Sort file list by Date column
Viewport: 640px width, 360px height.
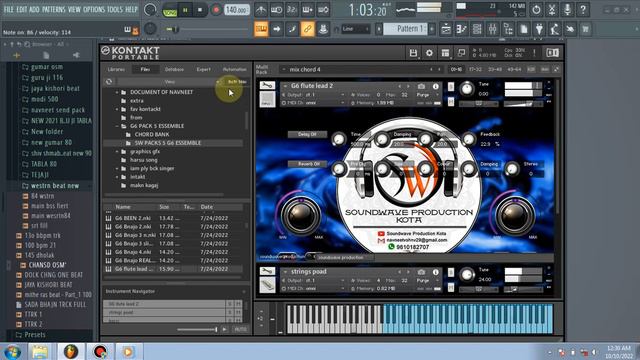coord(207,207)
